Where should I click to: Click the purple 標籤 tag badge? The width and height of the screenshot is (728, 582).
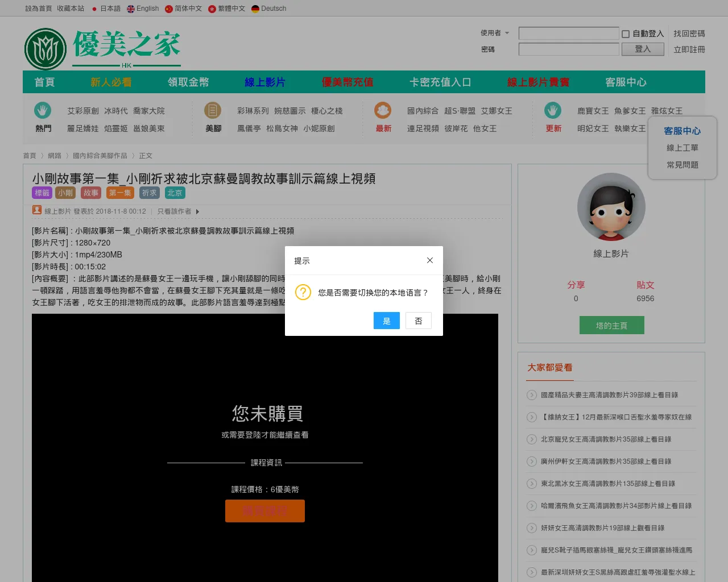pos(42,193)
